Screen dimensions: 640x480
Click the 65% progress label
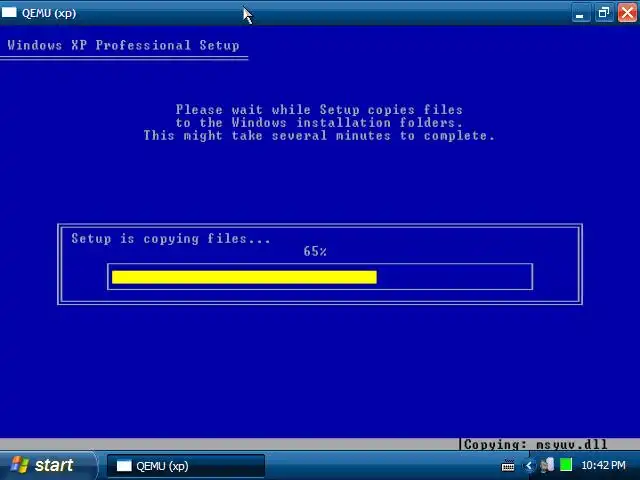pos(315,251)
